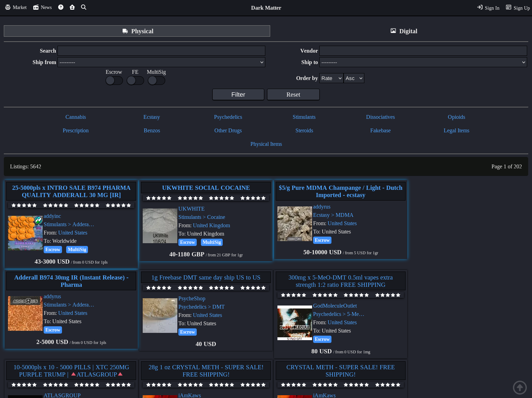Open the Psychedelics category link

[x=228, y=117]
